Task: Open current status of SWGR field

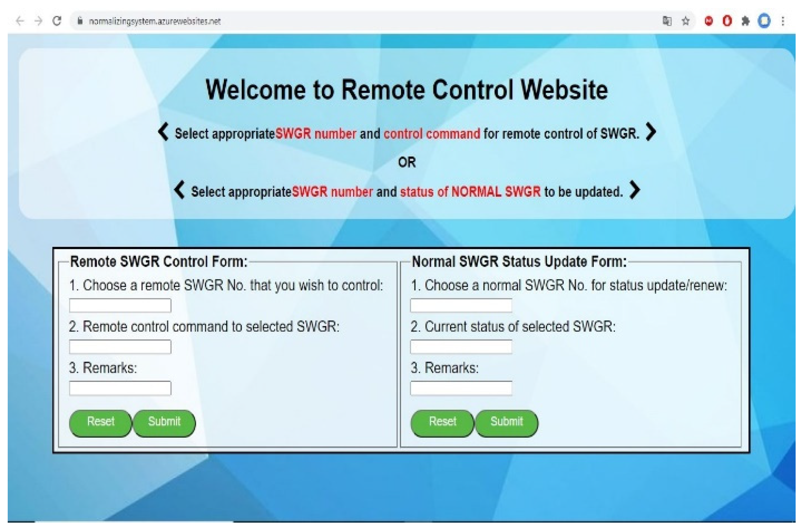Action: coord(461,347)
